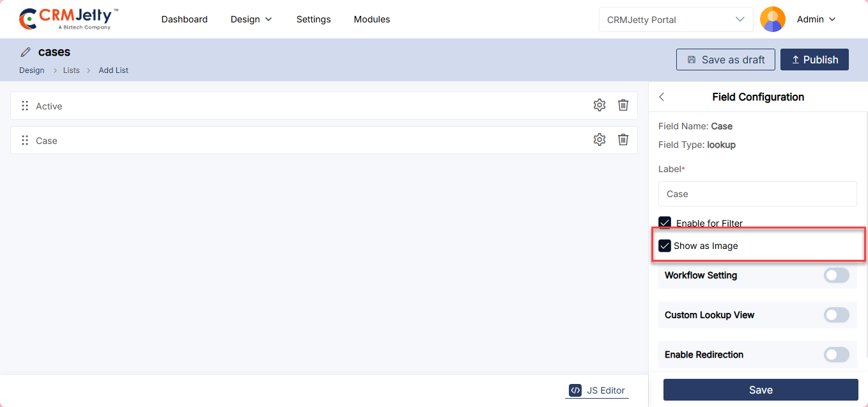
Task: Go back using Field Configuration arrow
Action: click(662, 97)
